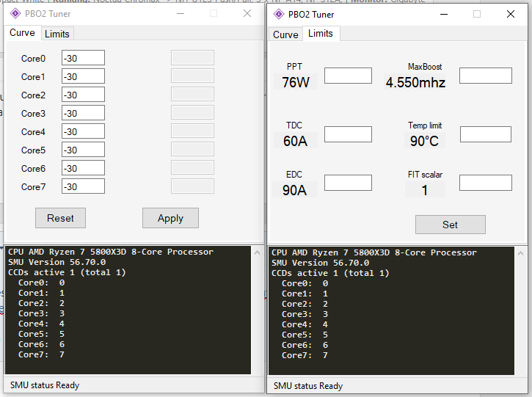Click Core0: 0 line in left console
The height and width of the screenshot is (397, 532).
point(41,283)
